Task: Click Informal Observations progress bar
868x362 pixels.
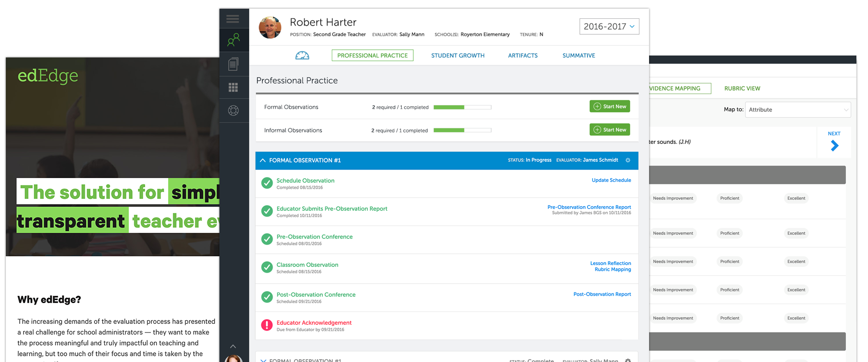Action: (462, 130)
